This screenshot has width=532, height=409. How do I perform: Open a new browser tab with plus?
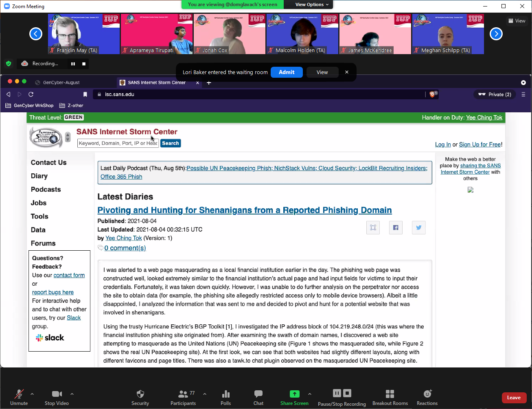[209, 83]
